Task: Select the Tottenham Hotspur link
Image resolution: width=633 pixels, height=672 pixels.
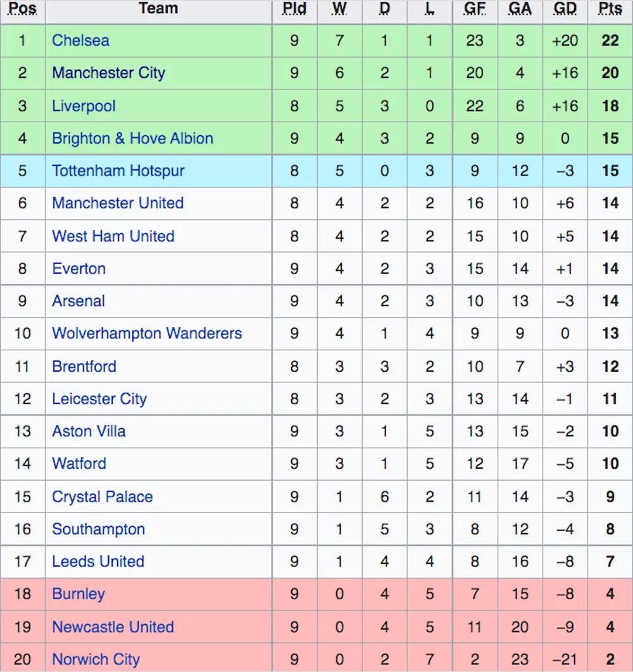Action: pyautogui.click(x=118, y=170)
